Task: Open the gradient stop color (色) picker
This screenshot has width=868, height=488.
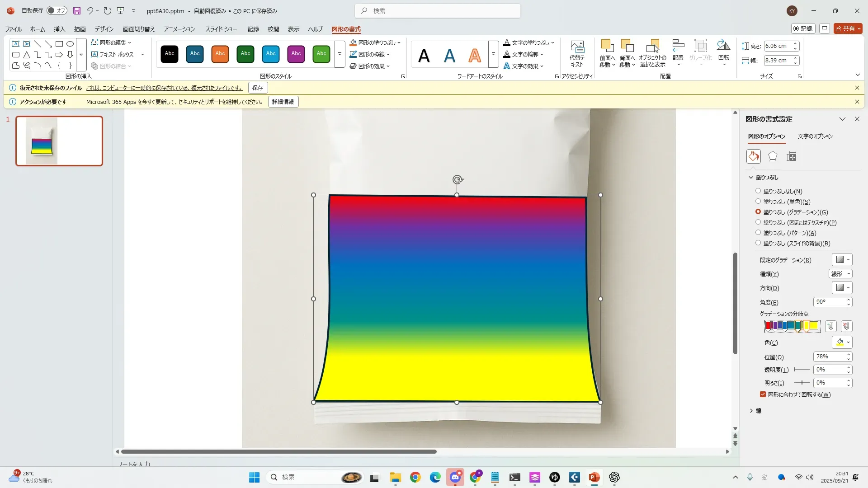Action: pyautogui.click(x=842, y=343)
